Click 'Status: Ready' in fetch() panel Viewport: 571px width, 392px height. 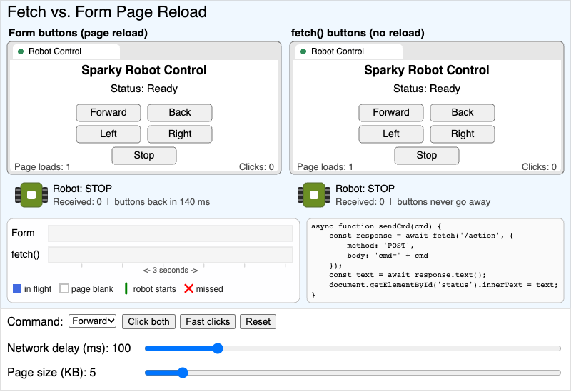426,89
